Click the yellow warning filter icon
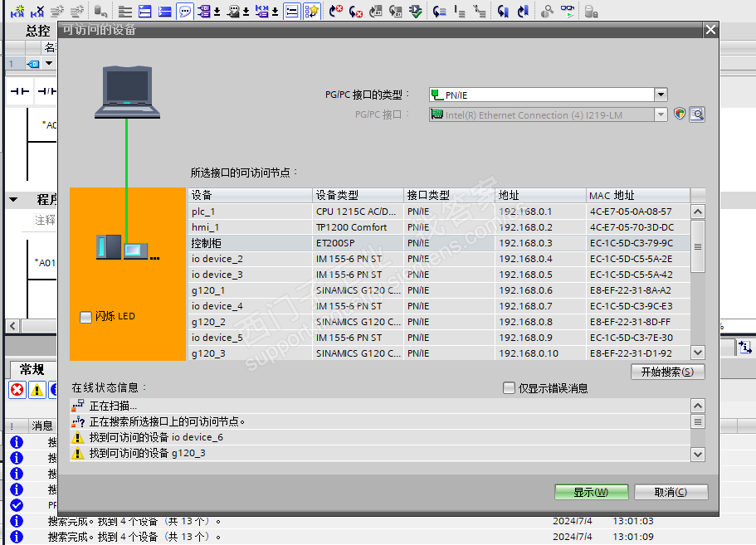 37,389
